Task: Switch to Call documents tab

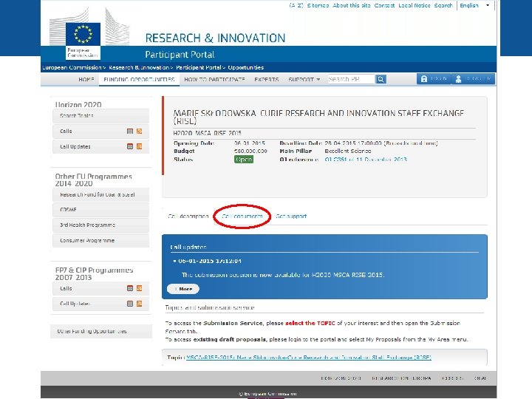Action: [x=242, y=216]
